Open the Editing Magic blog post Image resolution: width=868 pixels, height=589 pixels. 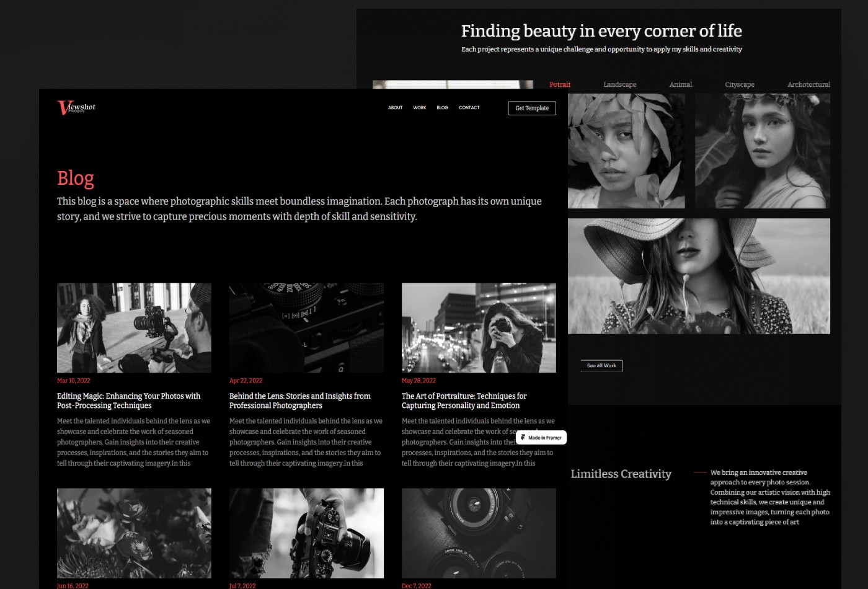128,401
